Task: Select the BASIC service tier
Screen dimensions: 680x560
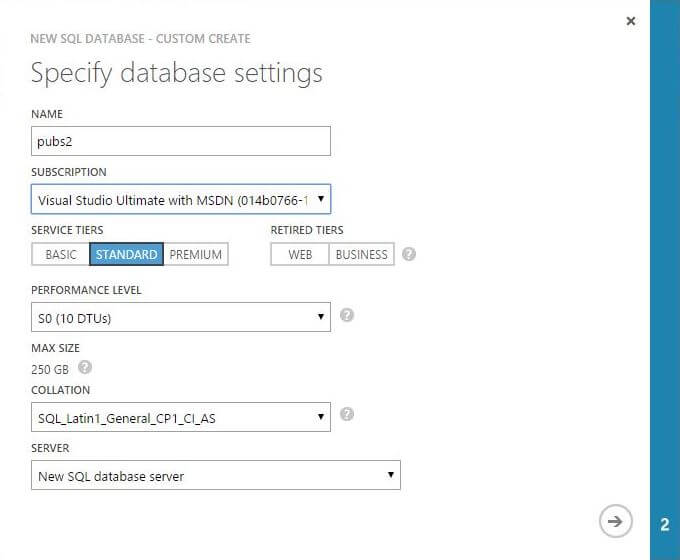Action: (x=61, y=255)
